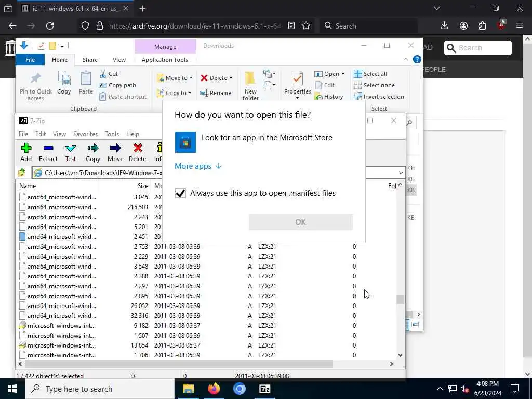Image resolution: width=532 pixels, height=399 pixels.
Task: Open 7-Zip Favorites menu
Action: pos(85,134)
